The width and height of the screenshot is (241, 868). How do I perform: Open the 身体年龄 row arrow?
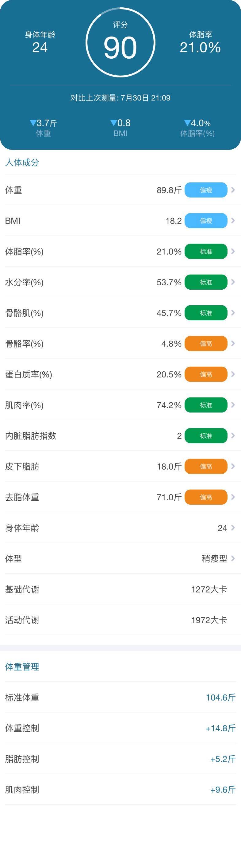[233, 528]
